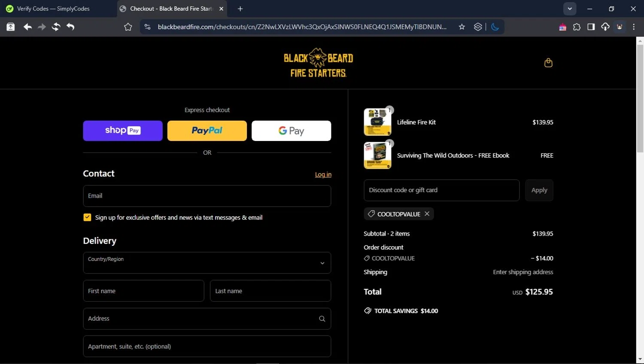Pay with PayPal button

coord(207,131)
